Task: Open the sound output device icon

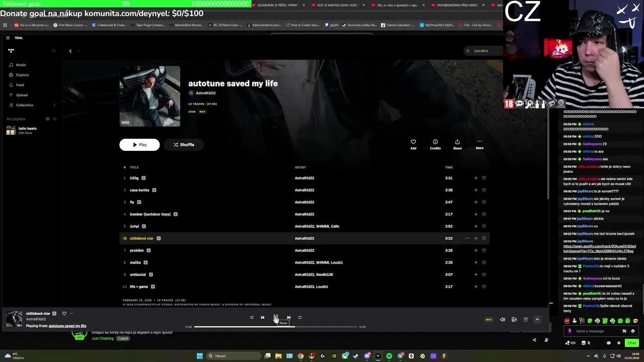Action: coord(514,320)
